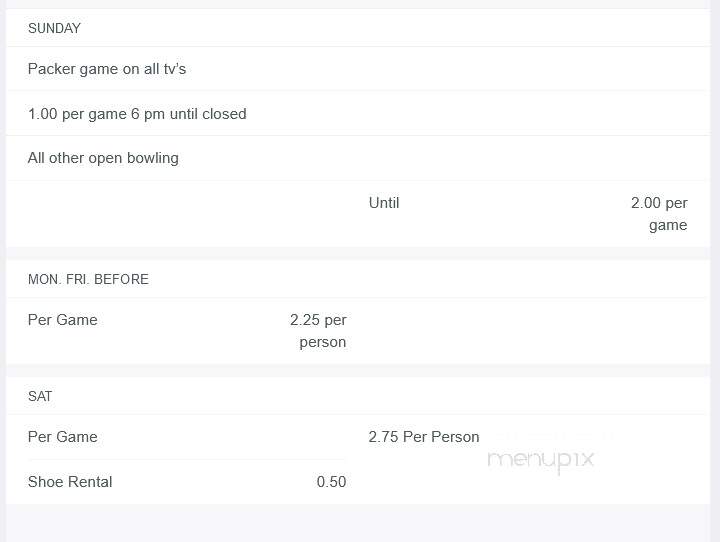Click the word game under 2.00 per
Screen dimensions: 720x542
(668, 225)
